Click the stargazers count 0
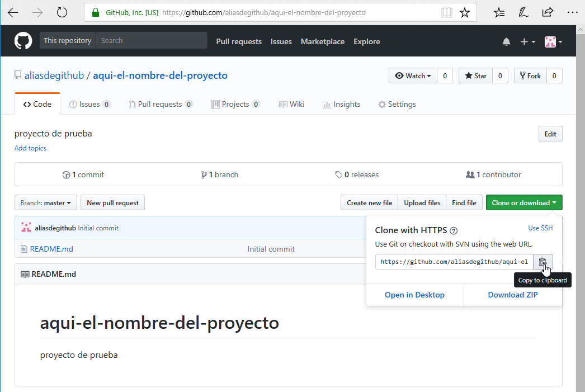 [x=500, y=75]
